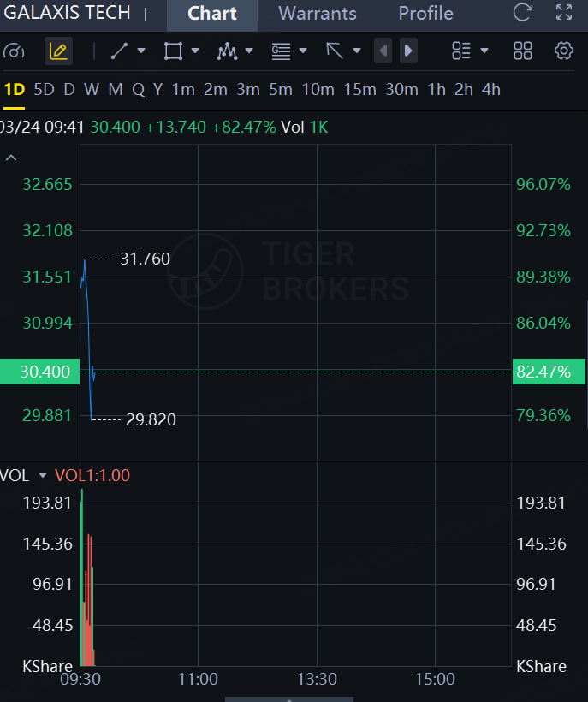This screenshot has width=588, height=702.
Task: Open the VOL indicator dropdown
Action: click(43, 475)
